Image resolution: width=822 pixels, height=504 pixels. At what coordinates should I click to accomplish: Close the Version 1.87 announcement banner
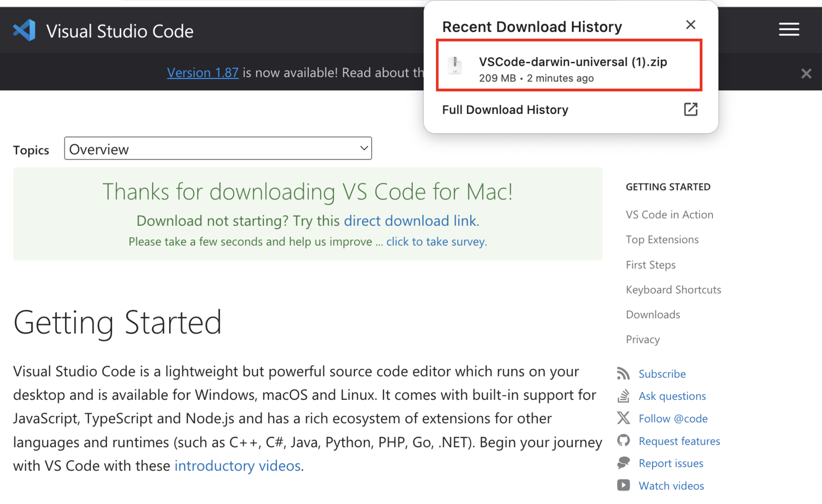click(806, 73)
